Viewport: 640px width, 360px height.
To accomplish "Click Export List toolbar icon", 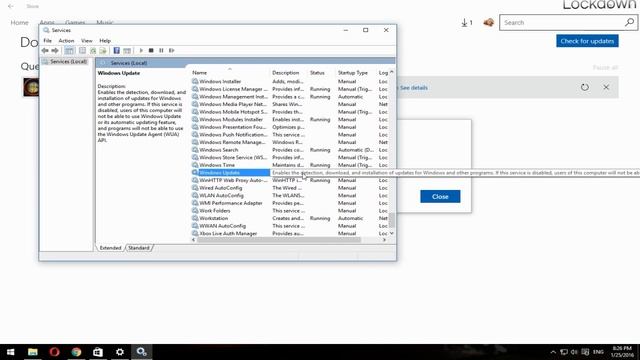I will 103,51.
